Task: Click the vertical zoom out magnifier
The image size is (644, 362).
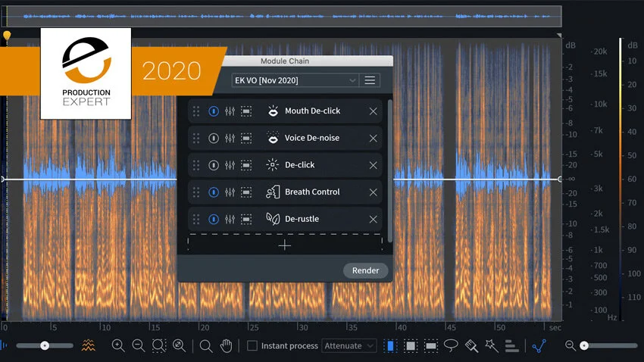Action: pos(570,345)
